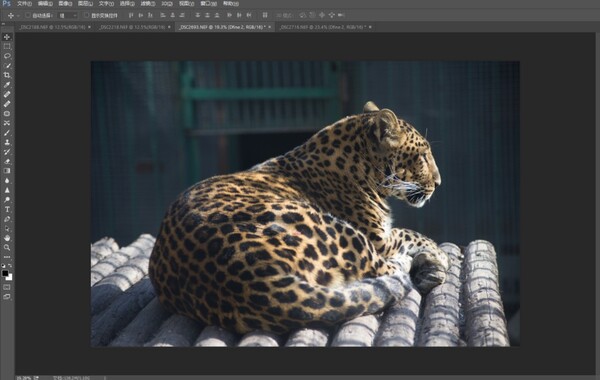This screenshot has height=380, width=600.
Task: Open the 图层 (Layer) menu
Action: (x=85, y=3)
